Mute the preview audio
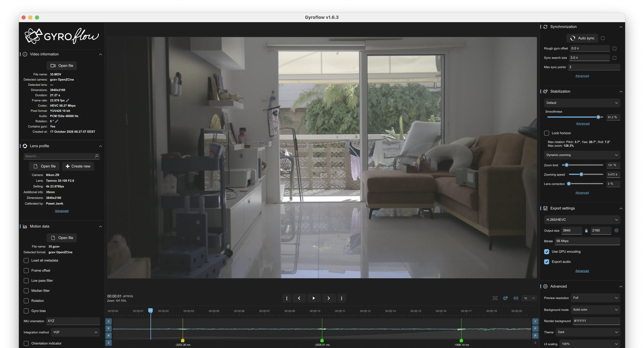The width and height of the screenshot is (644, 348). [516, 298]
